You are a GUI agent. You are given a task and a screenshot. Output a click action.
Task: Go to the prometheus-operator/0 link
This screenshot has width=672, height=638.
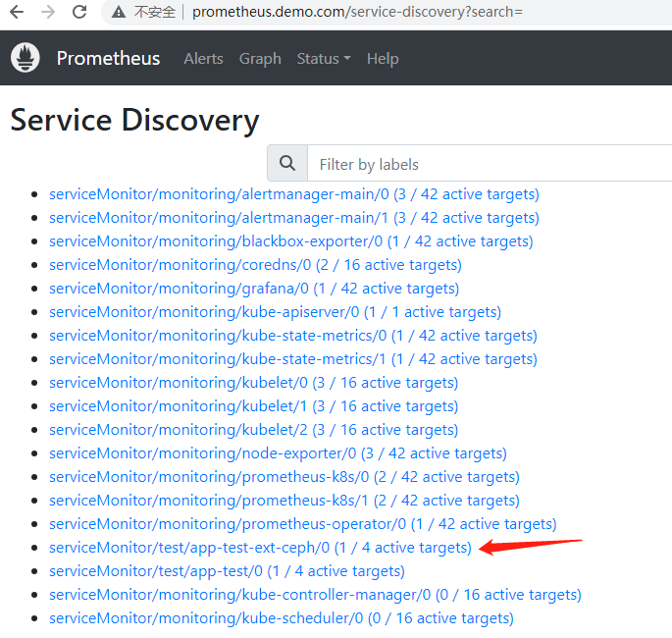click(x=302, y=524)
